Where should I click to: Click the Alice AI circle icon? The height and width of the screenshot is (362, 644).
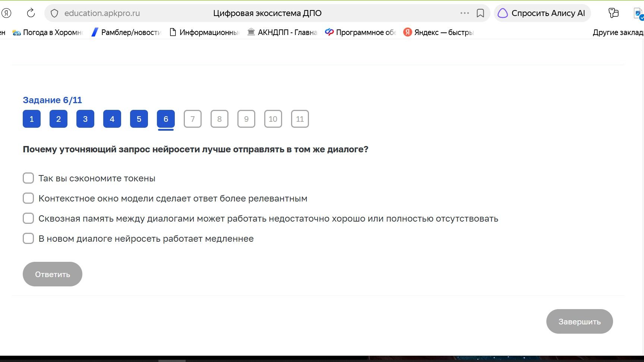[503, 13]
